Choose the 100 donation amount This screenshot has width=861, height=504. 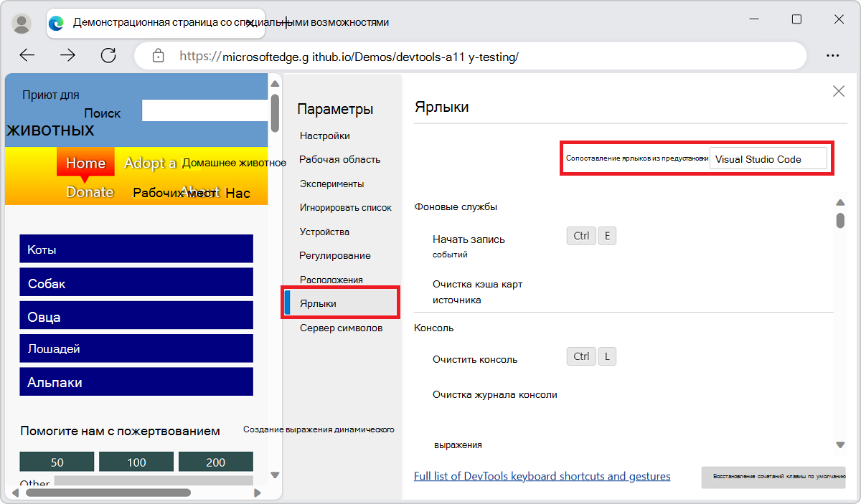[x=136, y=462]
